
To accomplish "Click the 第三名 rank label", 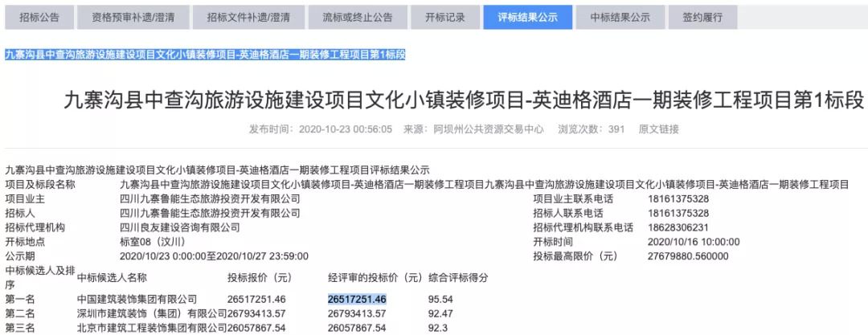I will 20,329.
